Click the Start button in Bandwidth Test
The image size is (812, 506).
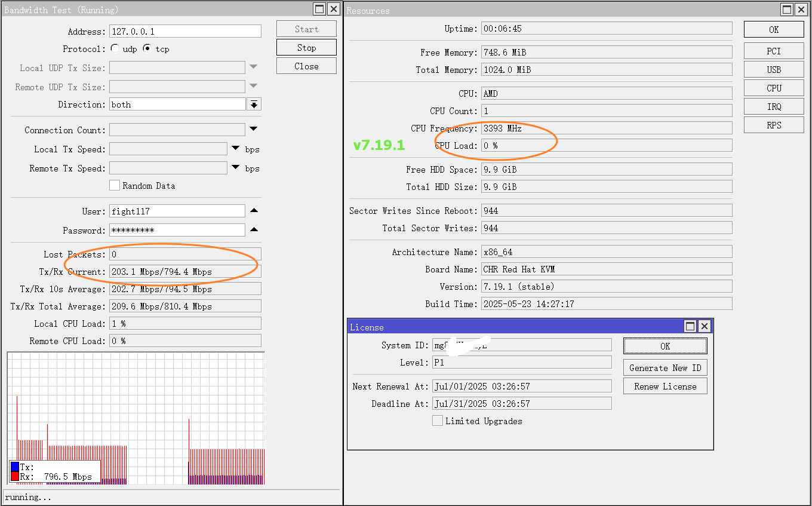point(306,29)
